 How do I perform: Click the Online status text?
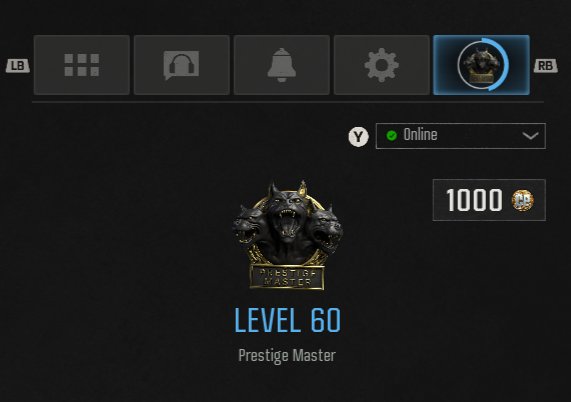420,135
